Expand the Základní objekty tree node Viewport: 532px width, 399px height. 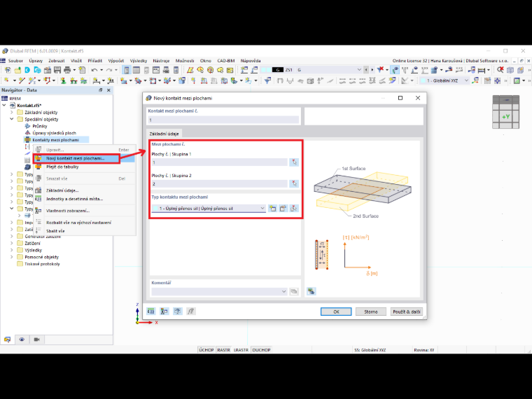click(x=12, y=112)
